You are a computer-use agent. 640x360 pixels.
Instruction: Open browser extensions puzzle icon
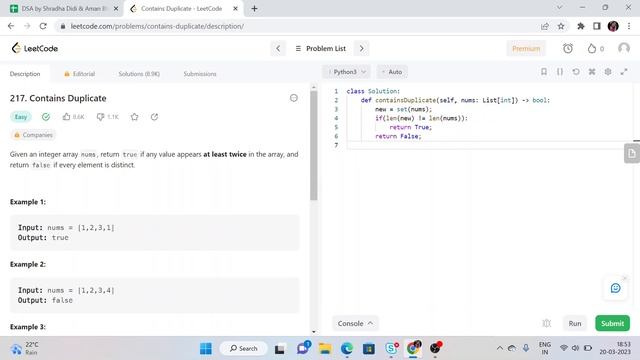click(581, 26)
